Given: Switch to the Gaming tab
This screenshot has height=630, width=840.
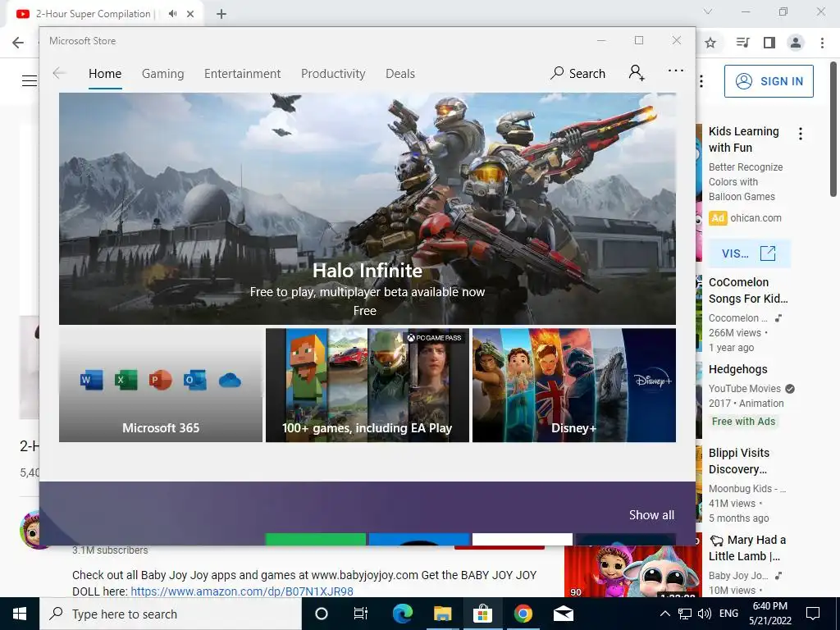Looking at the screenshot, I should (163, 73).
